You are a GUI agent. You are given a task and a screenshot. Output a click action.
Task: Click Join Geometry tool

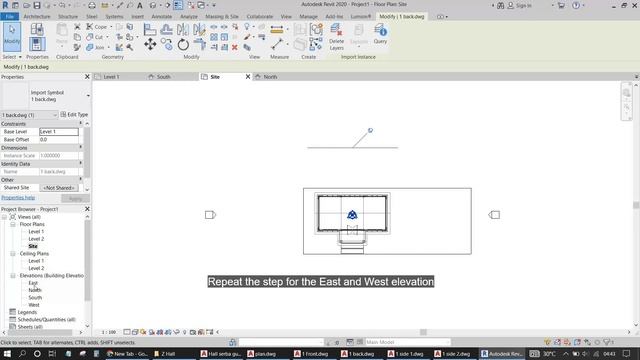point(97,47)
